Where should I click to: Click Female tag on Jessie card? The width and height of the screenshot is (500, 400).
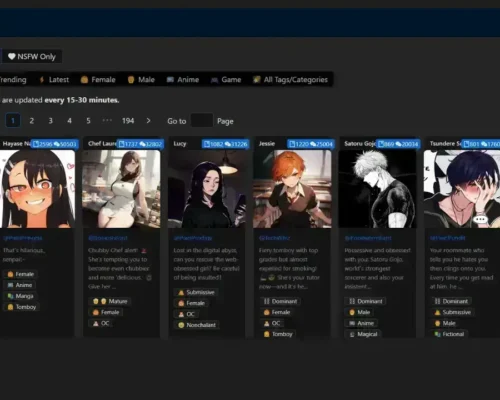[277, 312]
